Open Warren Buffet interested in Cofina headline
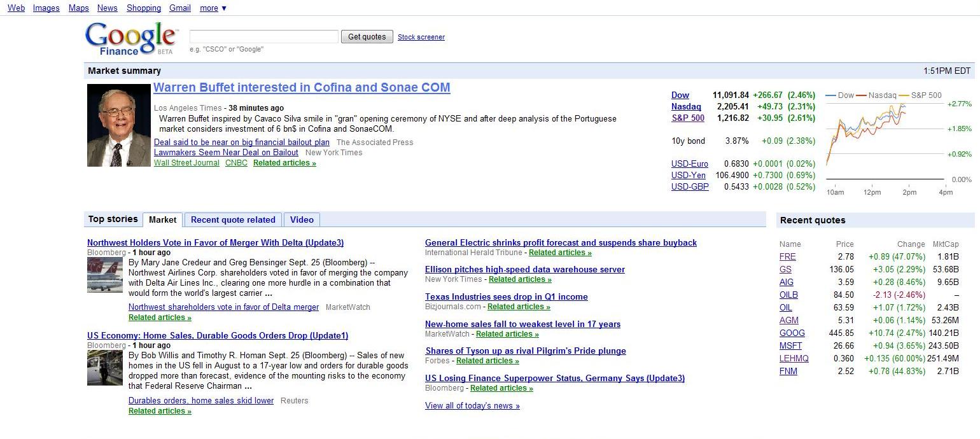980x439 pixels. 302,88
